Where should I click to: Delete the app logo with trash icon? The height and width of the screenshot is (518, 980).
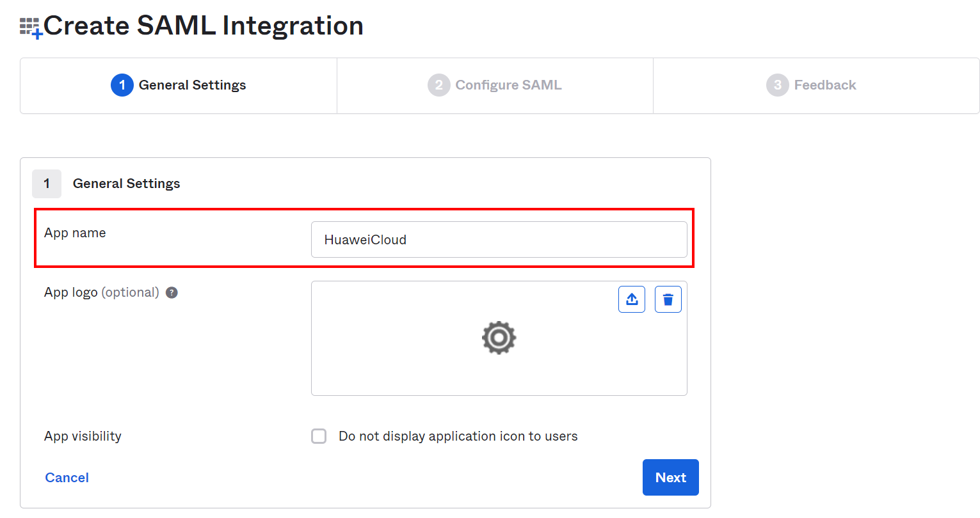tap(668, 299)
